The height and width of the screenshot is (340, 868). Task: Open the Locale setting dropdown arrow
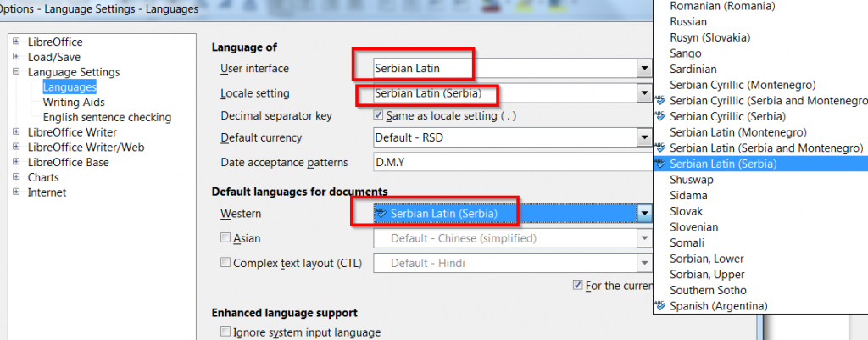pos(644,93)
